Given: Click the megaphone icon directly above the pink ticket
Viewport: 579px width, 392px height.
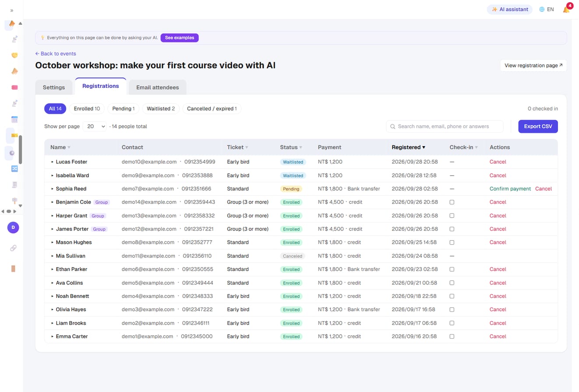Looking at the screenshot, I should coord(14,71).
